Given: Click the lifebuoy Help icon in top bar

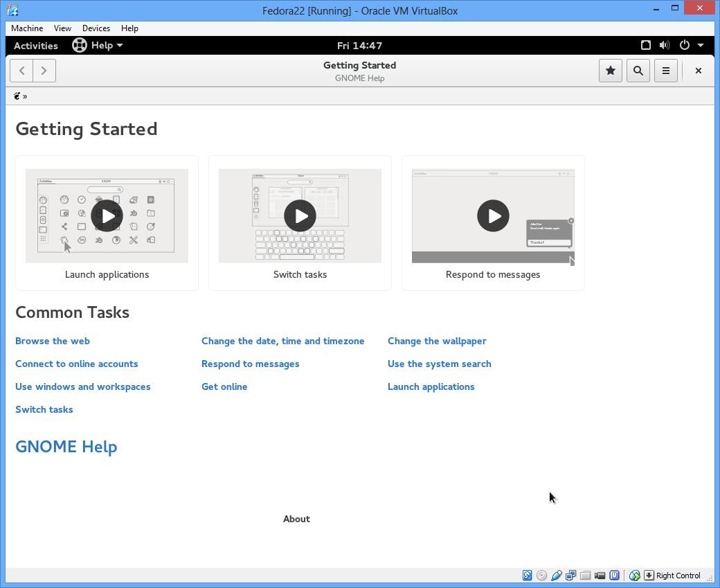Looking at the screenshot, I should click(80, 45).
